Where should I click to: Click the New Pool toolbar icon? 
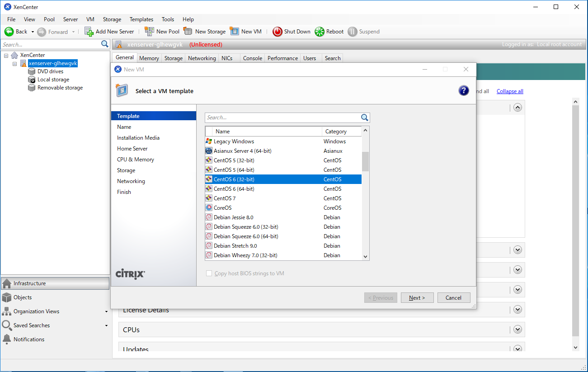[x=149, y=32]
